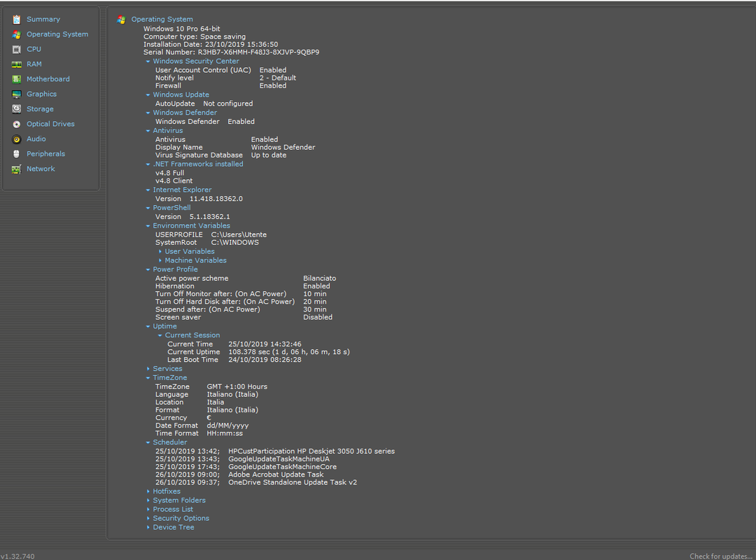The image size is (756, 560).
Task: Collapse the Windows Security Center group
Action: [148, 62]
